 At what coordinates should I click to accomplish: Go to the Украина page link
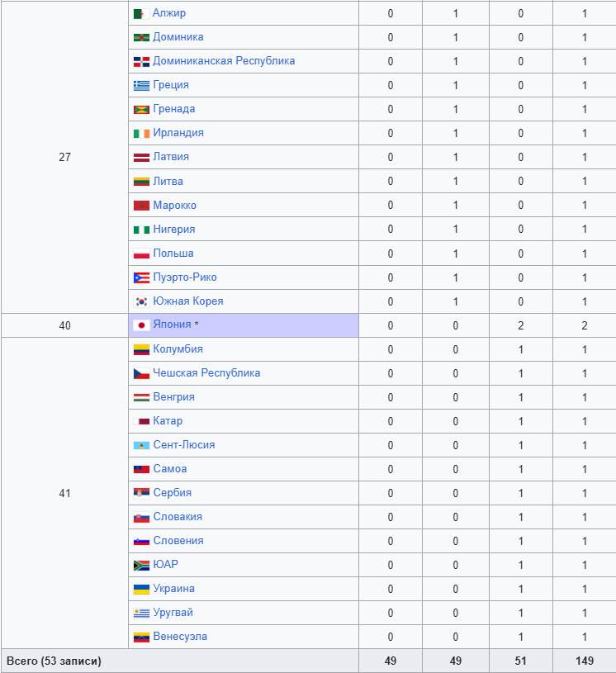pyautogui.click(x=174, y=589)
